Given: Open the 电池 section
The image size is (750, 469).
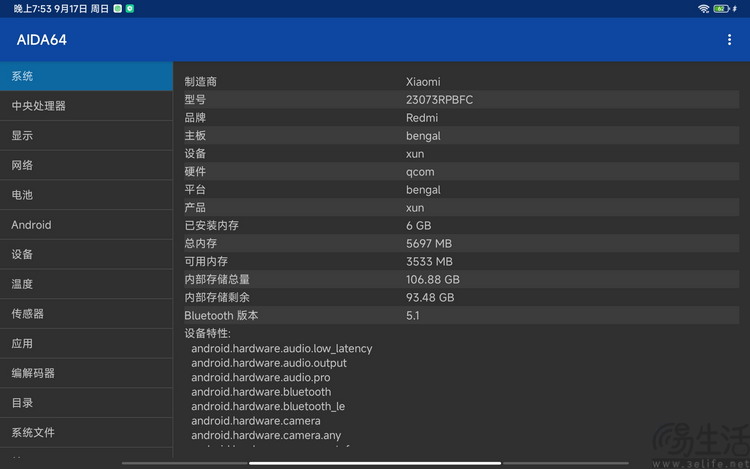Looking at the screenshot, I should [x=86, y=195].
